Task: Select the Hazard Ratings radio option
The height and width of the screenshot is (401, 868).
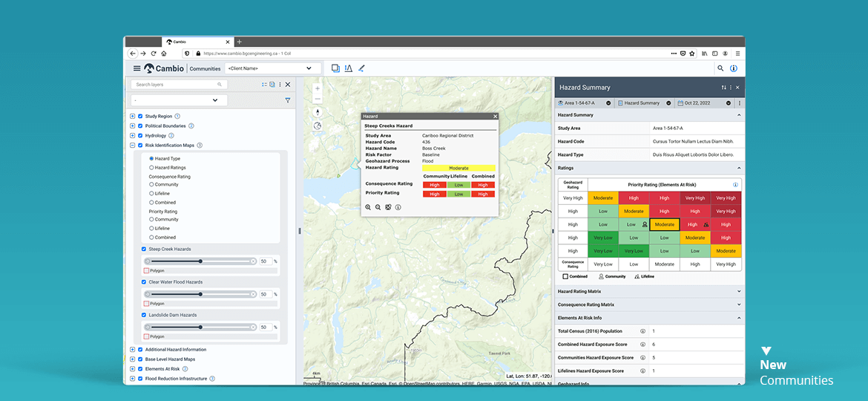Action: [152, 168]
